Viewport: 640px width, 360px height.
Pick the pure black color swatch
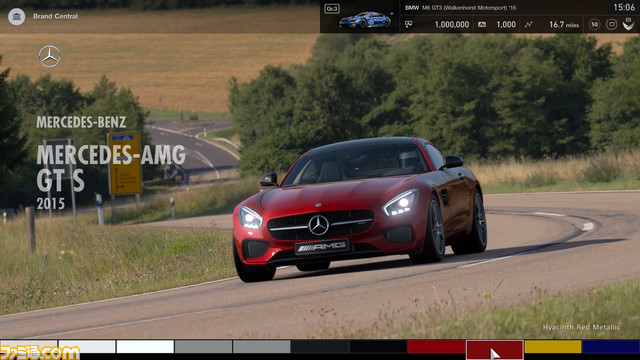pos(378,347)
